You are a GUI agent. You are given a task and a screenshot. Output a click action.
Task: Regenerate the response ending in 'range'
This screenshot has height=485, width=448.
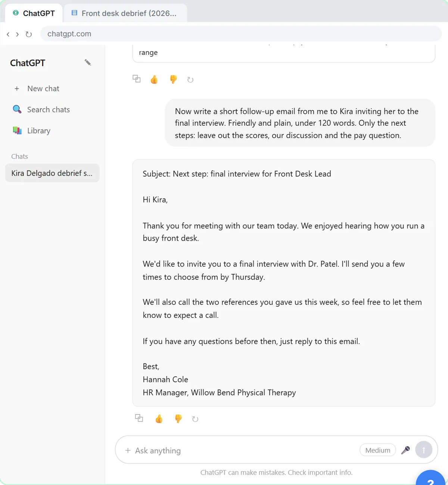tap(190, 79)
